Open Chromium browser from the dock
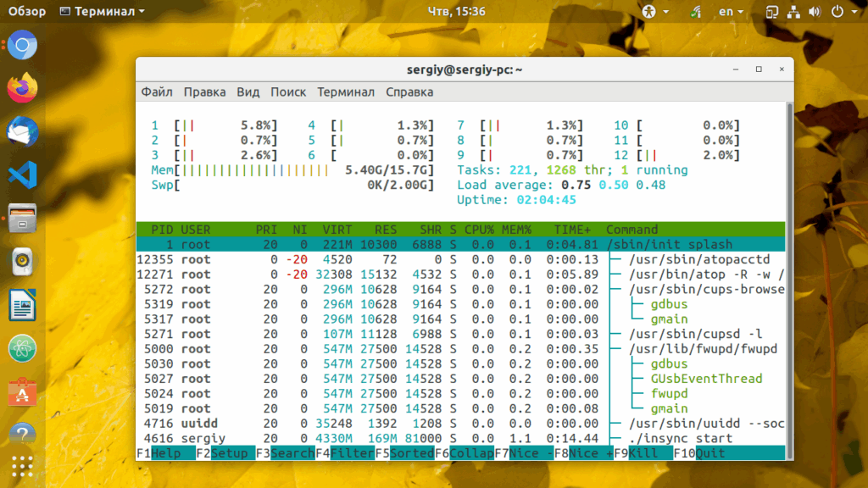This screenshot has width=868, height=488. (x=22, y=45)
